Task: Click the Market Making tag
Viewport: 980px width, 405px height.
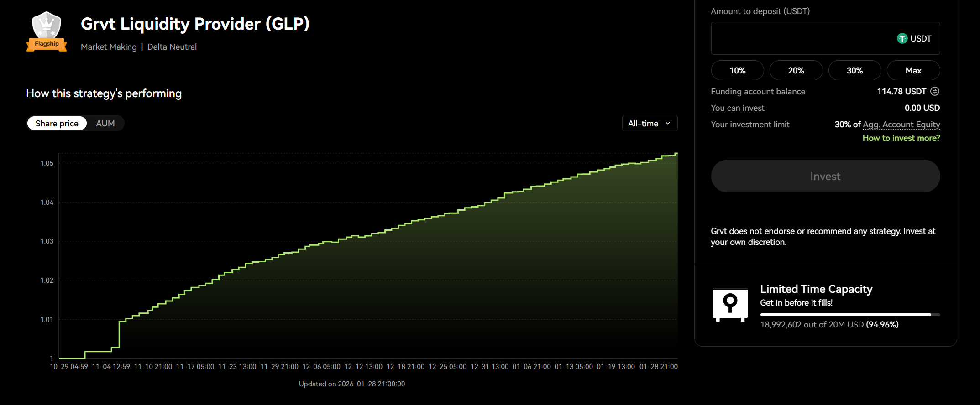Action: (109, 47)
